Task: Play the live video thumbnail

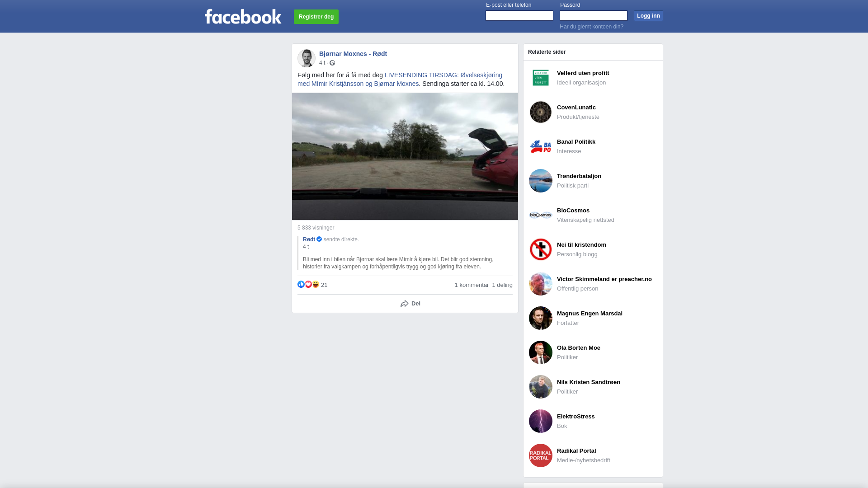Action: tap(405, 156)
